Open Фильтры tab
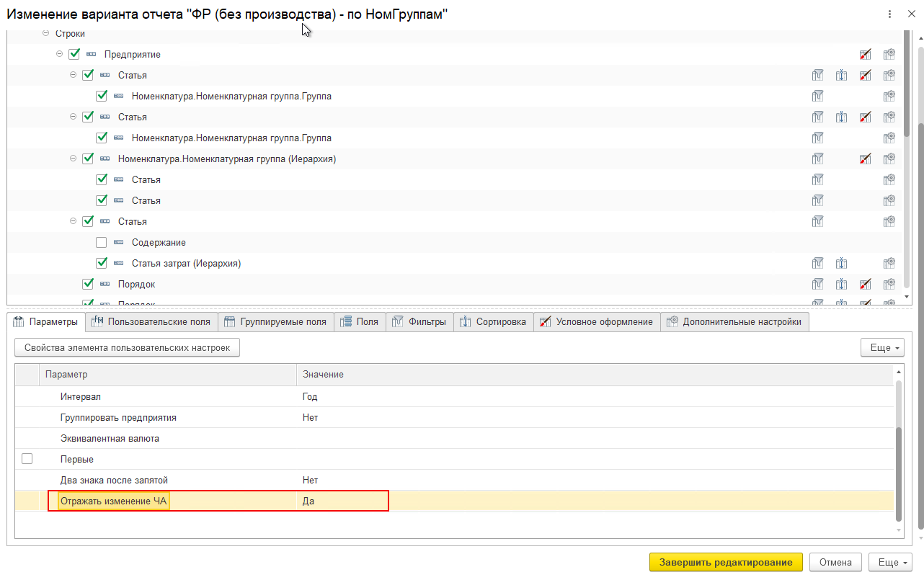Screen dimensions: 924x580 pos(419,322)
